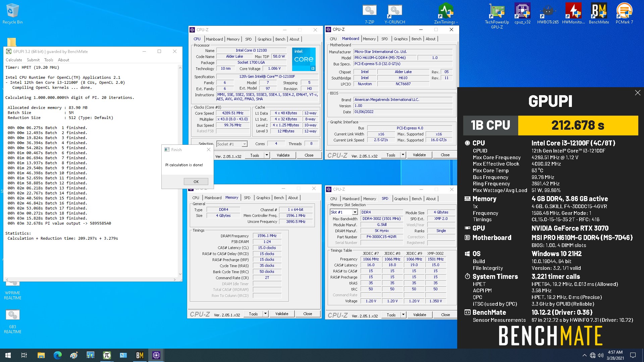
Task: Launch TechPowerUp GPU-Z desktop icon
Action: (497, 16)
